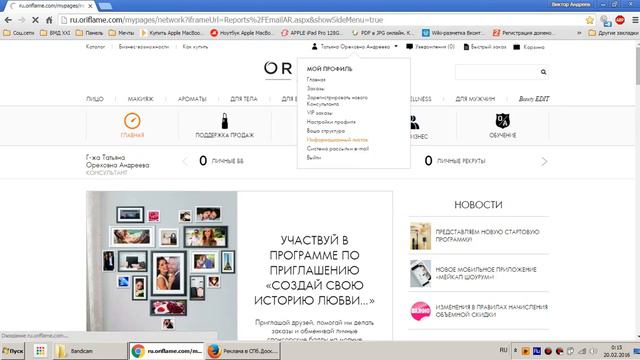Show previous stats with left chevron
640x360 pixels.
point(185,162)
